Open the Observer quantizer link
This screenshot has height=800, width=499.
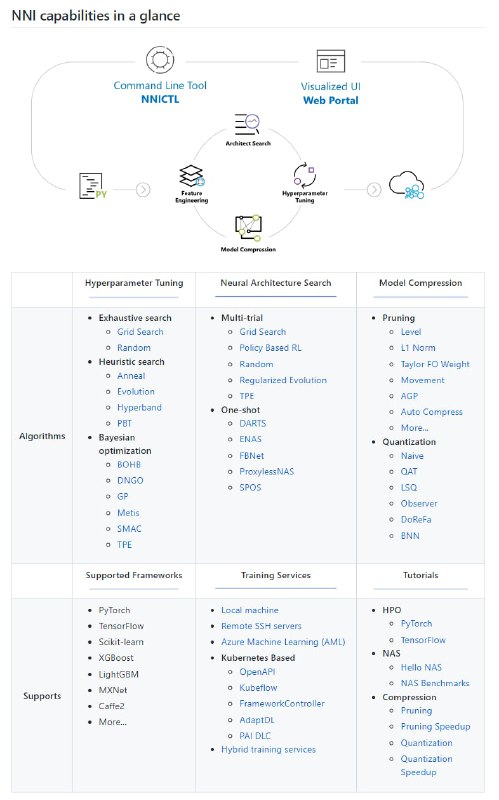[419, 503]
